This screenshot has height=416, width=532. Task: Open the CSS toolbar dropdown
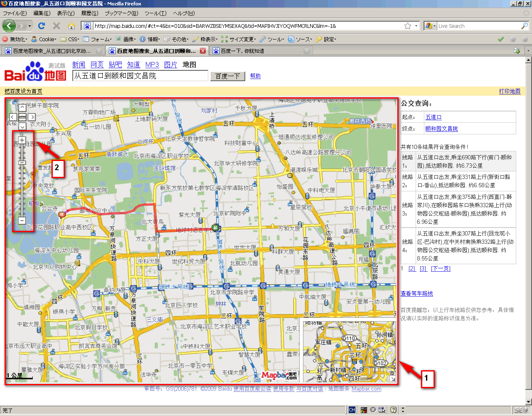point(70,39)
